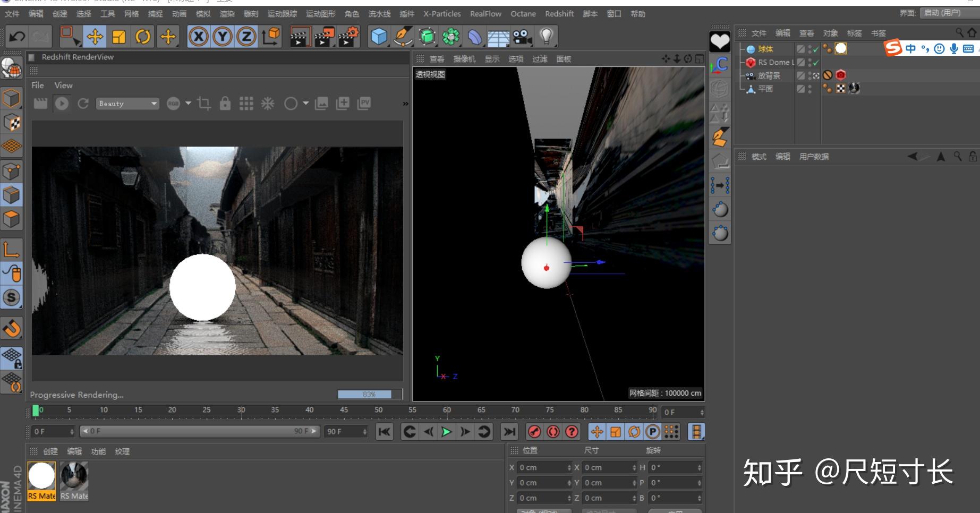The width and height of the screenshot is (980, 513).
Task: Select the Magnet tool in the left sidebar
Action: pyautogui.click(x=11, y=328)
